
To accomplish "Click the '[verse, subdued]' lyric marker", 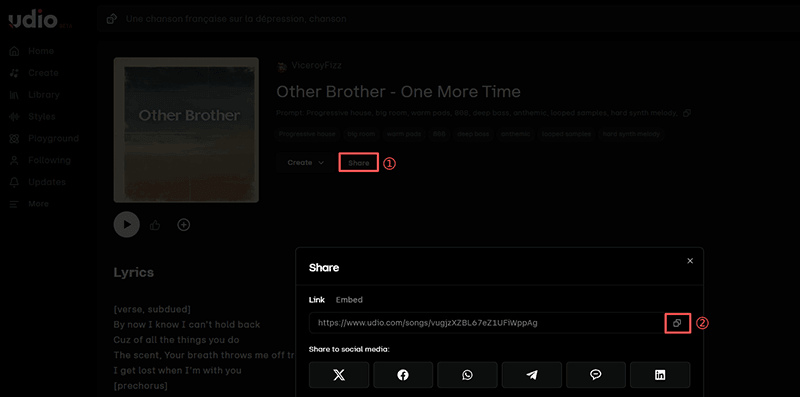I will [152, 309].
